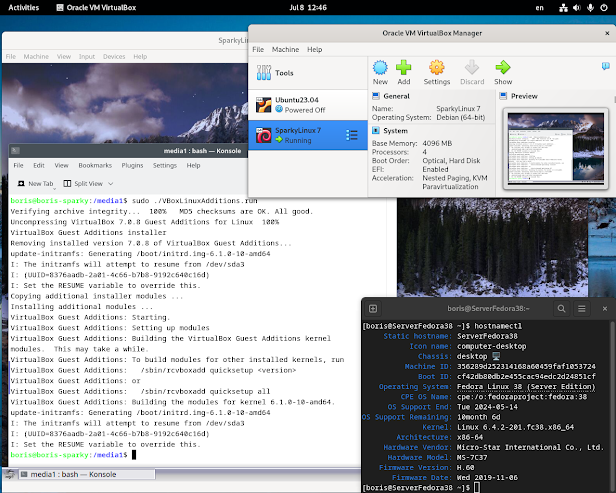
Task: Click Oracle VM VirtualBox app menu in top bar
Action: [x=96, y=7]
